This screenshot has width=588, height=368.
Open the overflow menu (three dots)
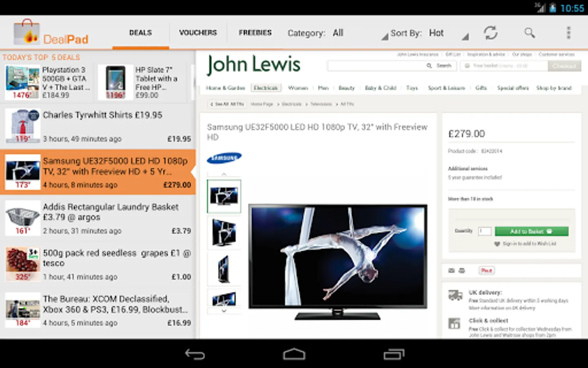tap(568, 33)
